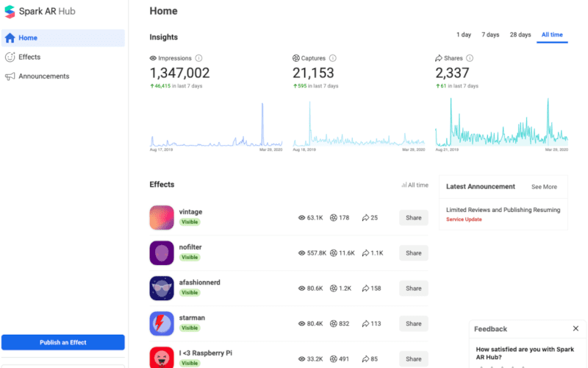Click Share for the vintage effect
This screenshot has width=588, height=368.
click(x=414, y=218)
